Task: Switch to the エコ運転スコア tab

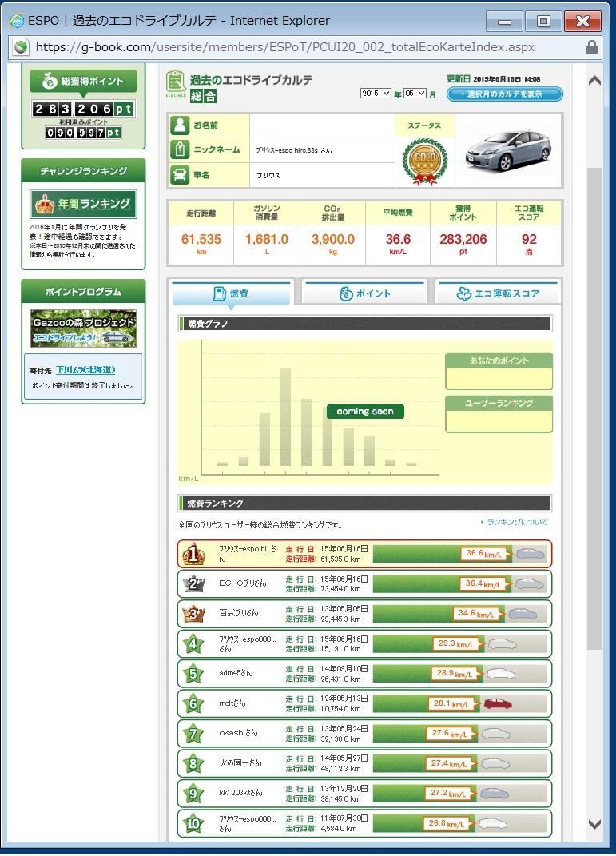Action: [498, 293]
